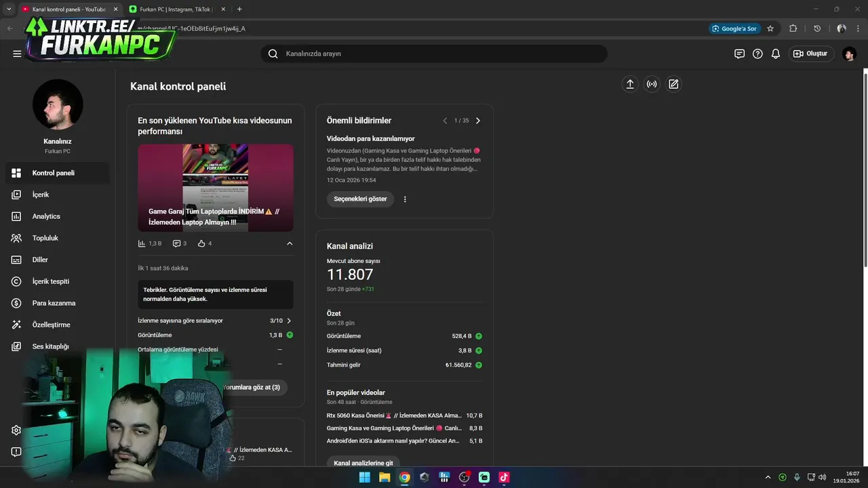This screenshot has width=868, height=488.
Task: Open Özelleştirme in sidebar
Action: point(57,325)
